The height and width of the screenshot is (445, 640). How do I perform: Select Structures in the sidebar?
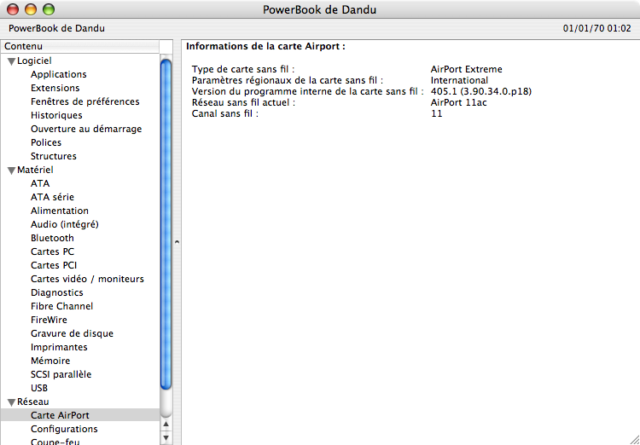tap(53, 156)
